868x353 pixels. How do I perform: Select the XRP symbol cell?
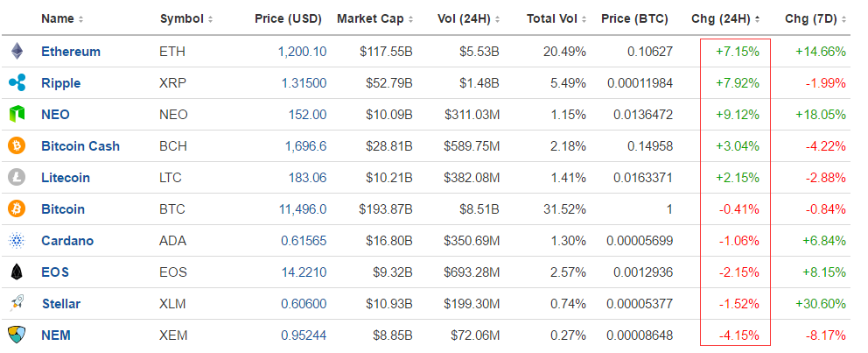172,83
